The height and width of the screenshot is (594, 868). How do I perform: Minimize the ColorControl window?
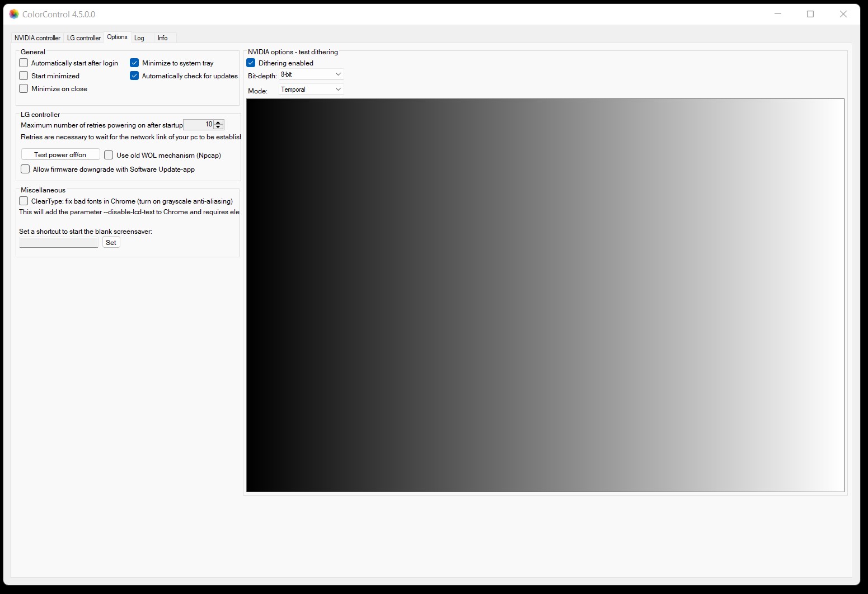click(x=778, y=14)
